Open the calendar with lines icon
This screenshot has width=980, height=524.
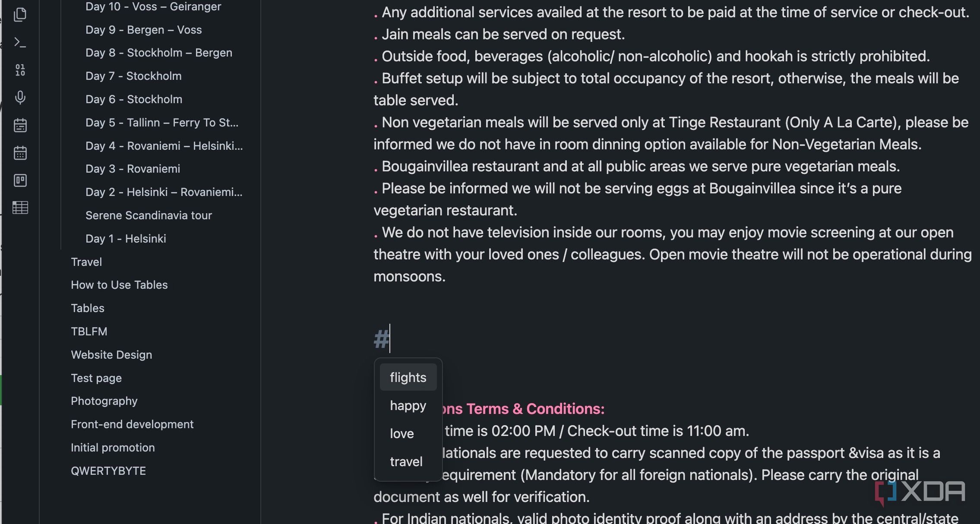(20, 125)
